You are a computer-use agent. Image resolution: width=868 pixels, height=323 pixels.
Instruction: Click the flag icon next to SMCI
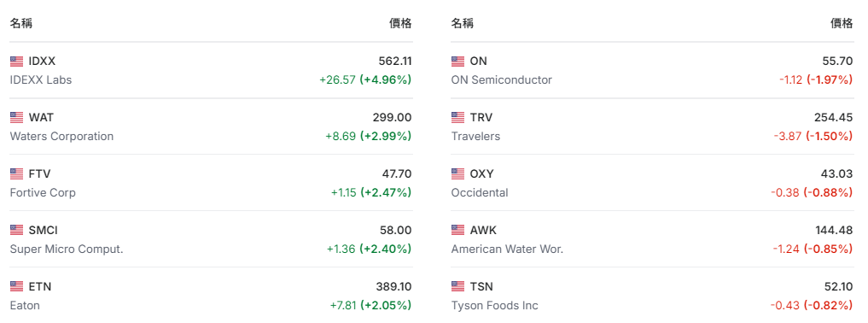pyautogui.click(x=16, y=230)
